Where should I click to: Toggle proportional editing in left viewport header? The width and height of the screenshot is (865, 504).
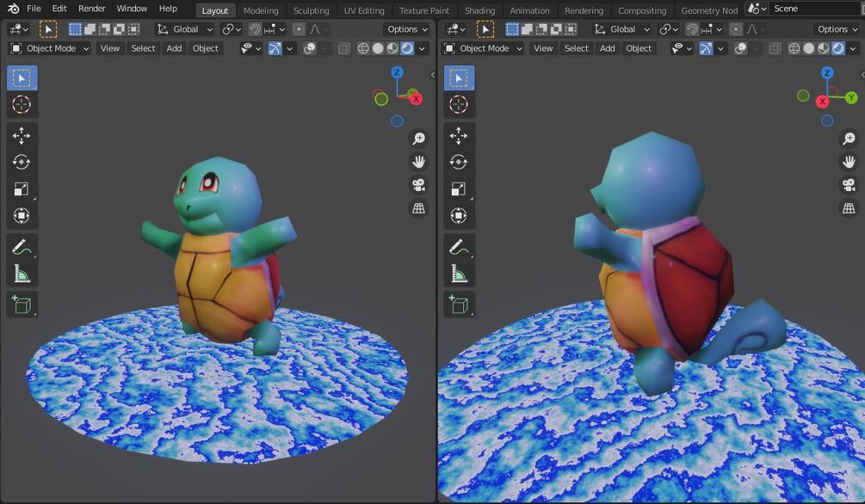[x=299, y=29]
